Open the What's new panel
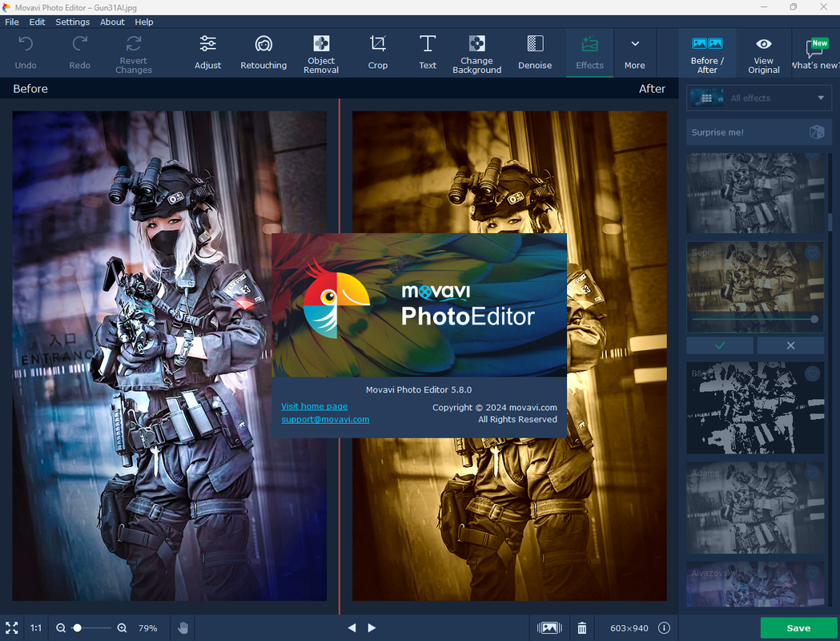840x641 pixels. tap(815, 54)
